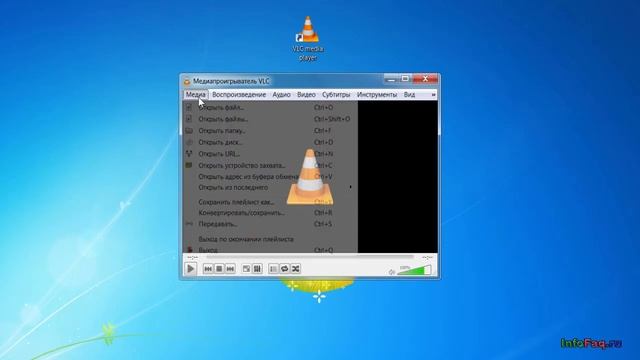Skip to next track in playlist
This screenshot has width=640, height=360.
pos(230,269)
